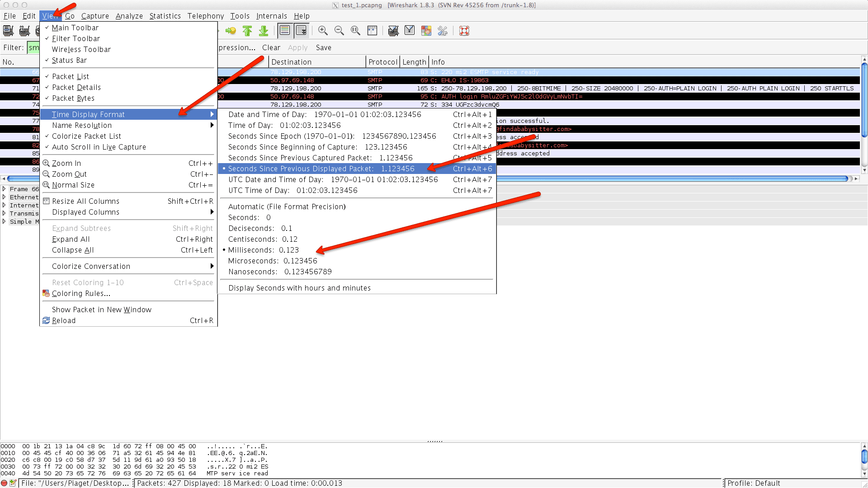
Task: Open Preferences using the wrench toolbar icon
Action: (x=443, y=31)
